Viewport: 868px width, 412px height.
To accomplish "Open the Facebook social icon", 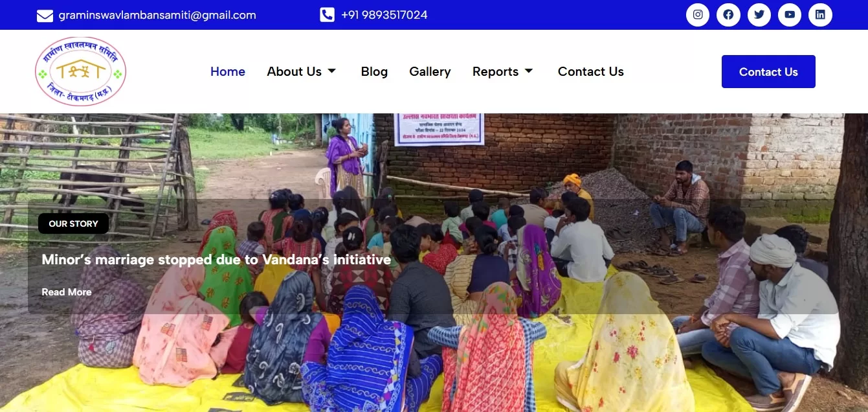I will tap(728, 15).
